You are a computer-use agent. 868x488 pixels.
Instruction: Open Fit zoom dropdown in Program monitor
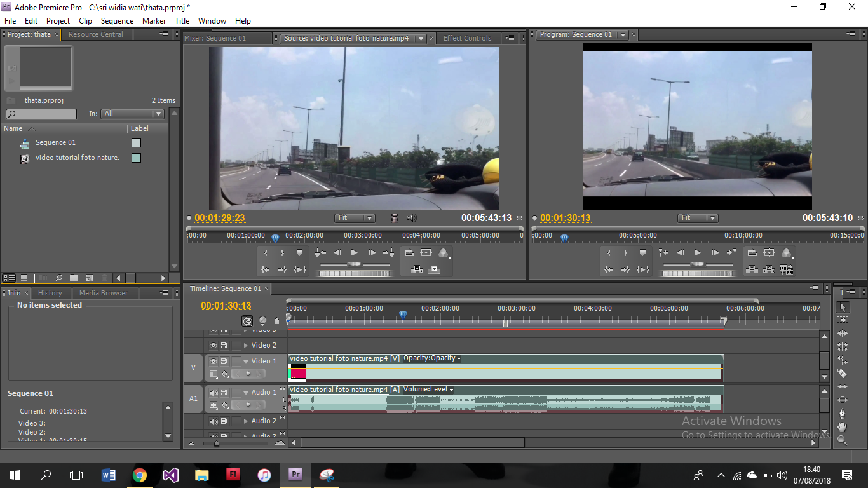(x=698, y=218)
